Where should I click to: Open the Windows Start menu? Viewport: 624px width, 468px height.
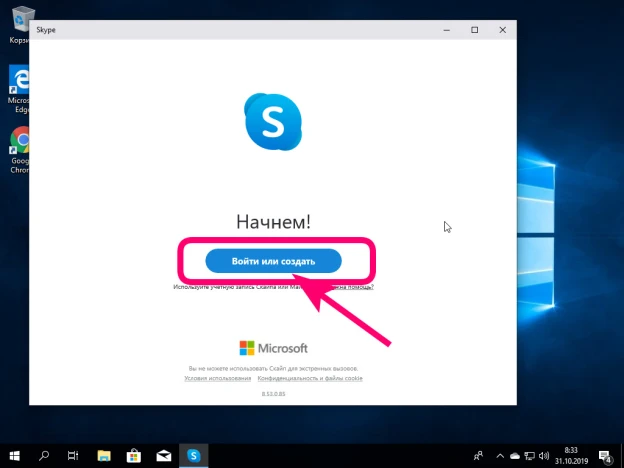click(x=15, y=456)
